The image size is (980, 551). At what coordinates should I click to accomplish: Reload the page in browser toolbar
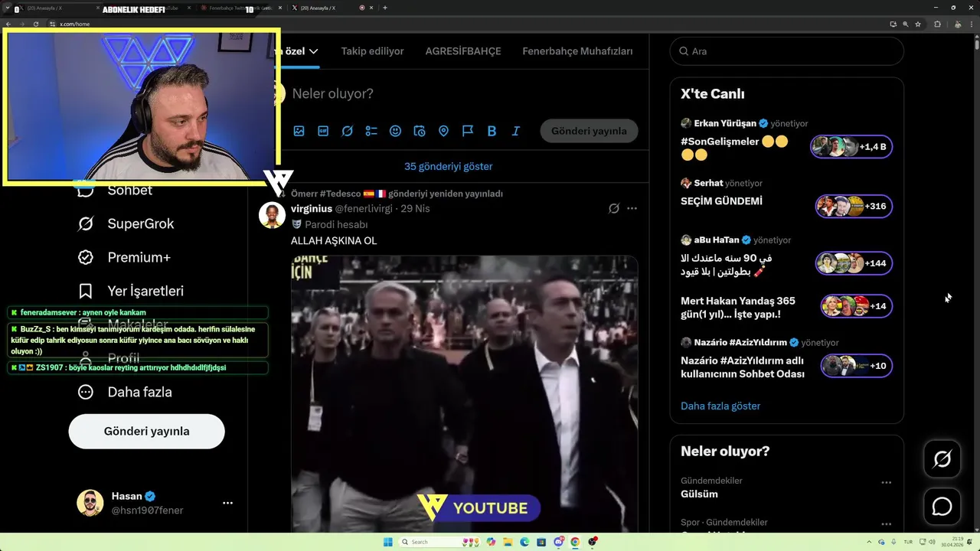click(36, 24)
